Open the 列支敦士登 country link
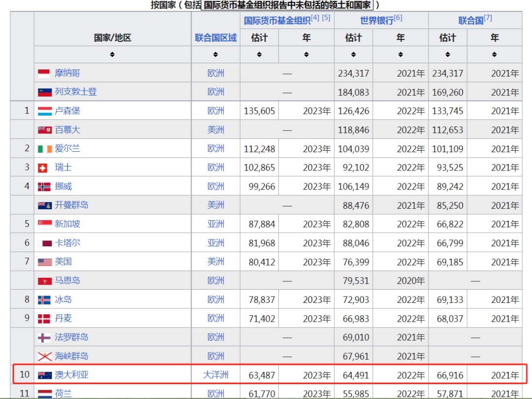 76,92
